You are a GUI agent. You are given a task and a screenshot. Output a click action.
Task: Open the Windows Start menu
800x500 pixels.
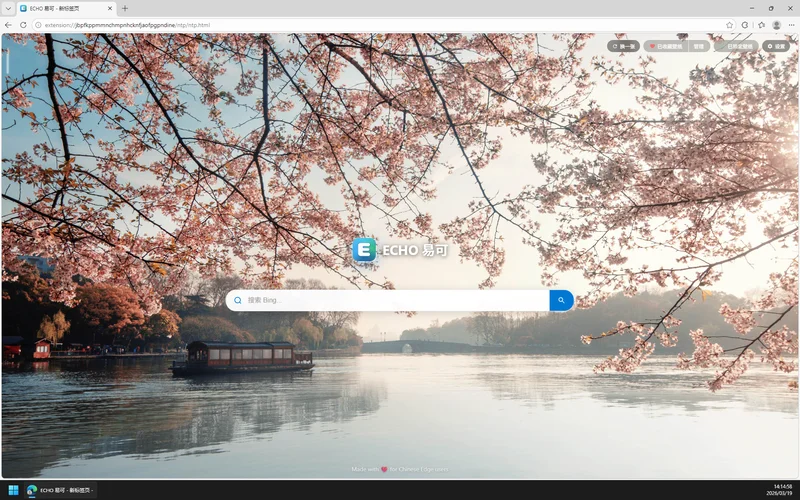(11, 490)
